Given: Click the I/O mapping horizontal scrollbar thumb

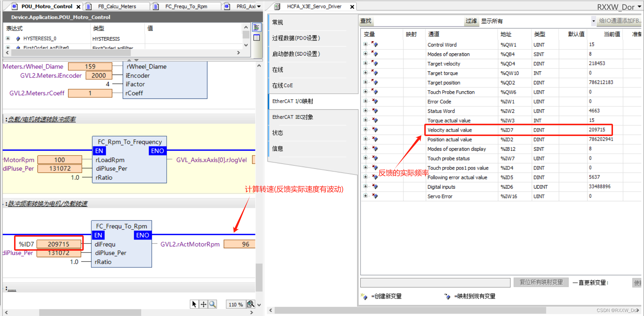Looking at the screenshot, I should click(x=411, y=310).
